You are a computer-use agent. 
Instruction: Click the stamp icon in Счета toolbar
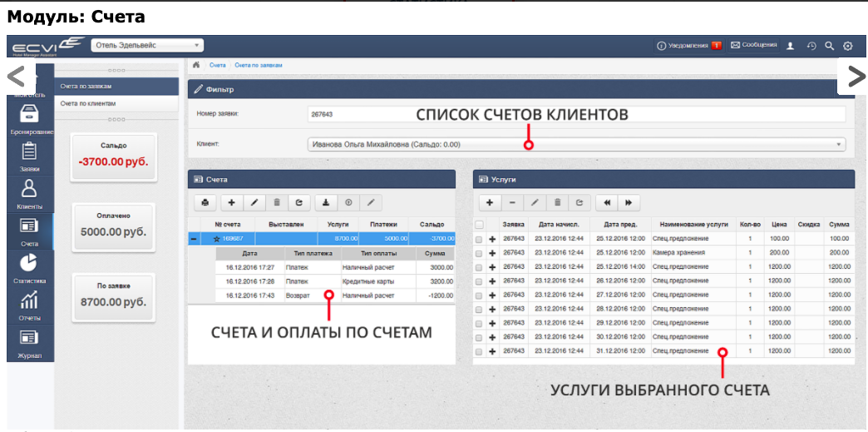[x=326, y=203]
